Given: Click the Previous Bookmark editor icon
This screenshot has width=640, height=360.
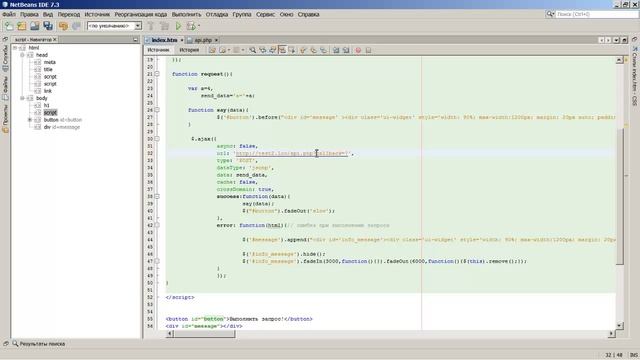Looking at the screenshot, I should (303, 50).
